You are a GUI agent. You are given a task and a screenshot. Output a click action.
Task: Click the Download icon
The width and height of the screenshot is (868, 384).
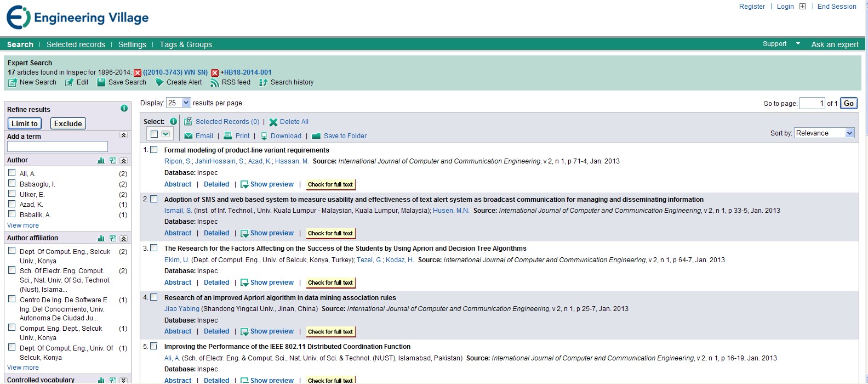[264, 136]
